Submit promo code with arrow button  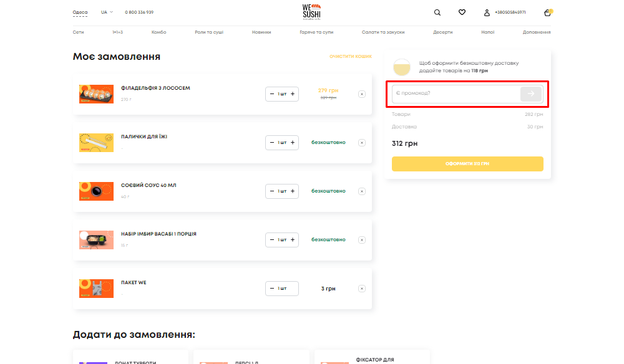(x=531, y=93)
